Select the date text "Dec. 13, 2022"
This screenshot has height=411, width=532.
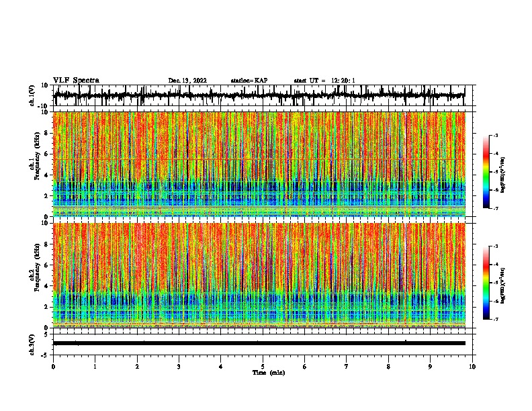click(187, 81)
